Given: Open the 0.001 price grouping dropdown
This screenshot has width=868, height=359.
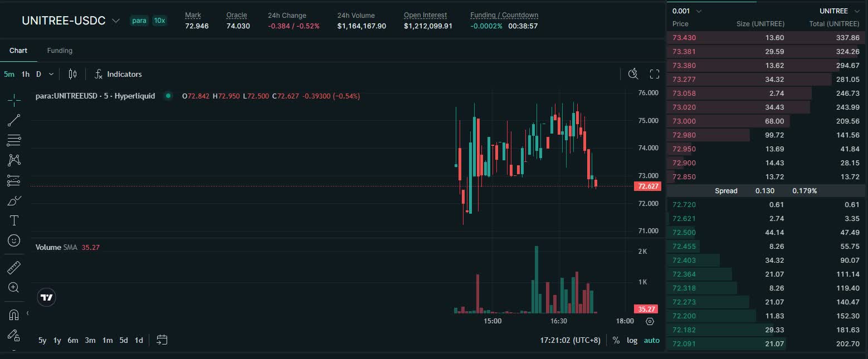Looking at the screenshot, I should tap(687, 11).
